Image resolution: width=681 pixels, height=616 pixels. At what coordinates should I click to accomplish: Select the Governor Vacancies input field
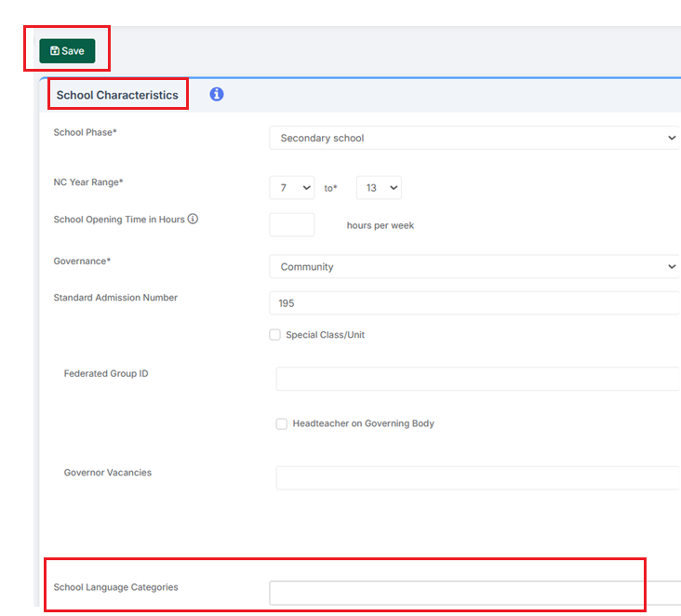click(x=478, y=477)
